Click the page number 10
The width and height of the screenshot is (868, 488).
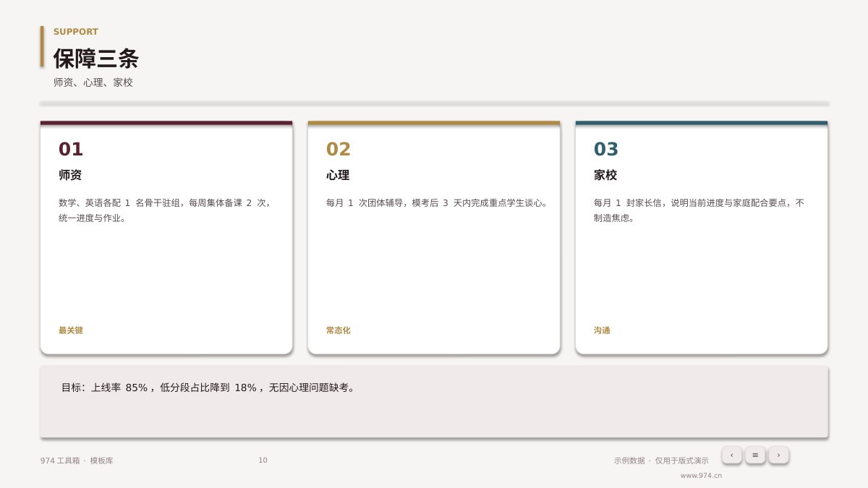pos(263,461)
